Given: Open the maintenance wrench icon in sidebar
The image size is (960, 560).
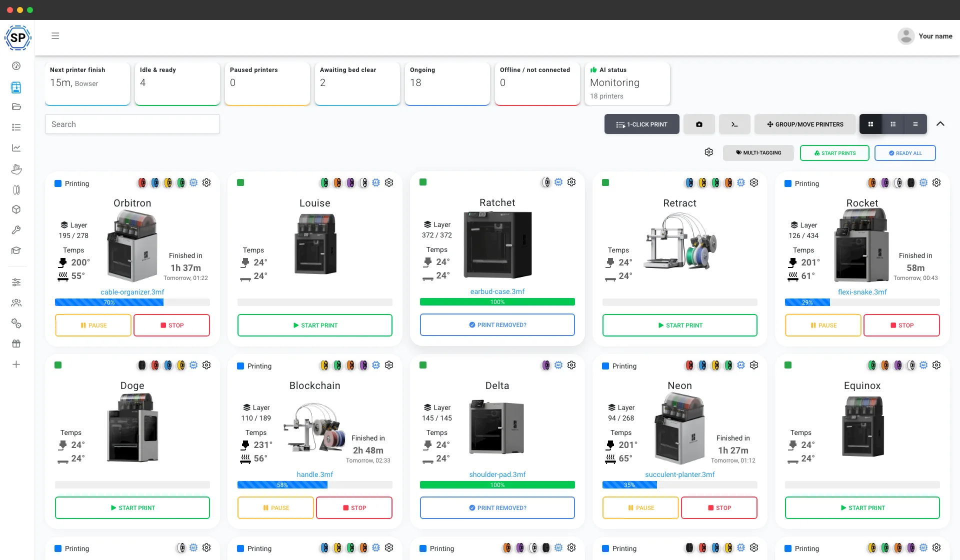Looking at the screenshot, I should coord(16,230).
